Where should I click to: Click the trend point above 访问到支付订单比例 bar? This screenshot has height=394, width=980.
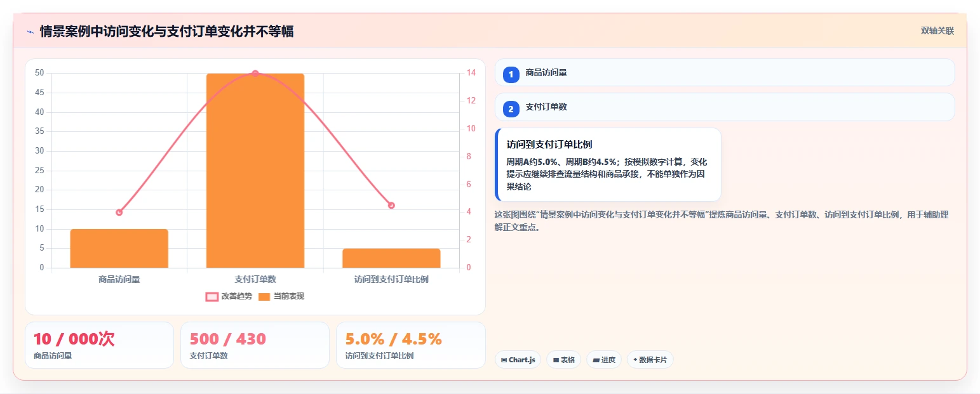point(391,206)
